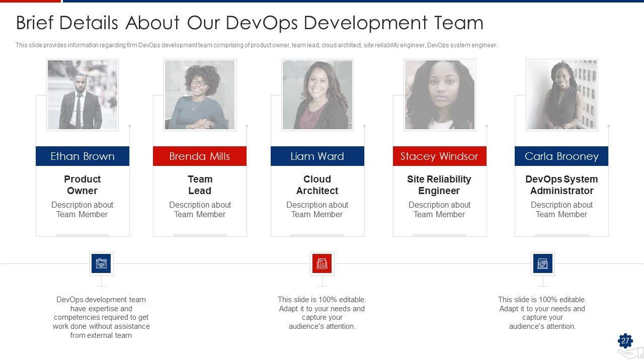Click the blue DevOps team icon on timeline
644x362 pixels.
[101, 263]
